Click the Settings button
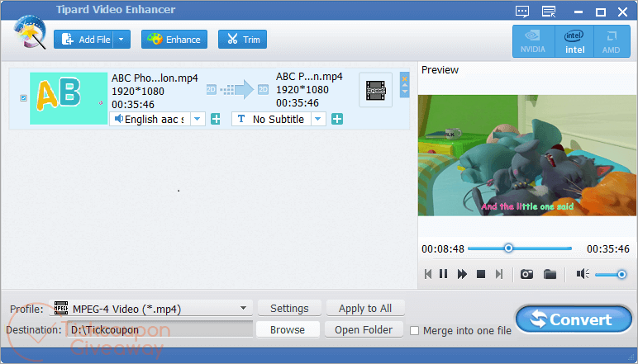638x364 pixels. pyautogui.click(x=289, y=309)
